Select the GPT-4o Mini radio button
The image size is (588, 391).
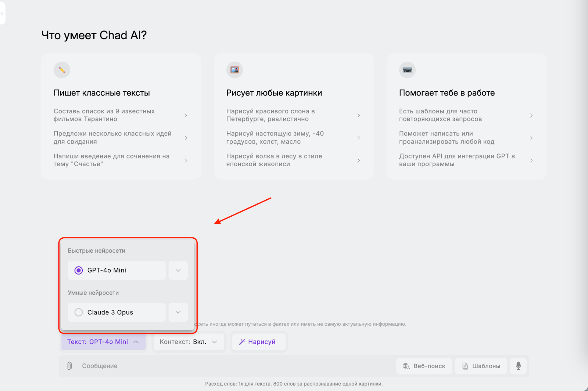[79, 271]
